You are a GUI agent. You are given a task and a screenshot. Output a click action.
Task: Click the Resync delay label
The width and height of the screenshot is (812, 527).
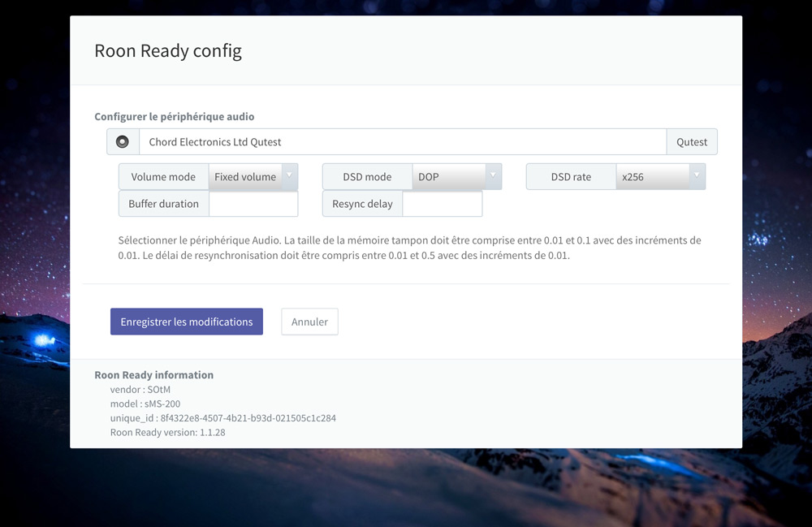tap(362, 204)
